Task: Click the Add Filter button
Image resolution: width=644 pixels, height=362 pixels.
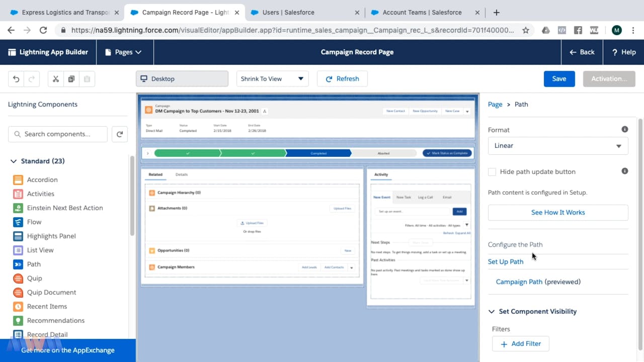Action: tap(520, 344)
